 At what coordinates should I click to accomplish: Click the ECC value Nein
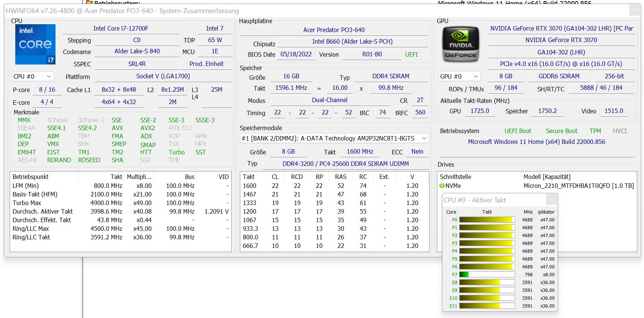(x=417, y=152)
